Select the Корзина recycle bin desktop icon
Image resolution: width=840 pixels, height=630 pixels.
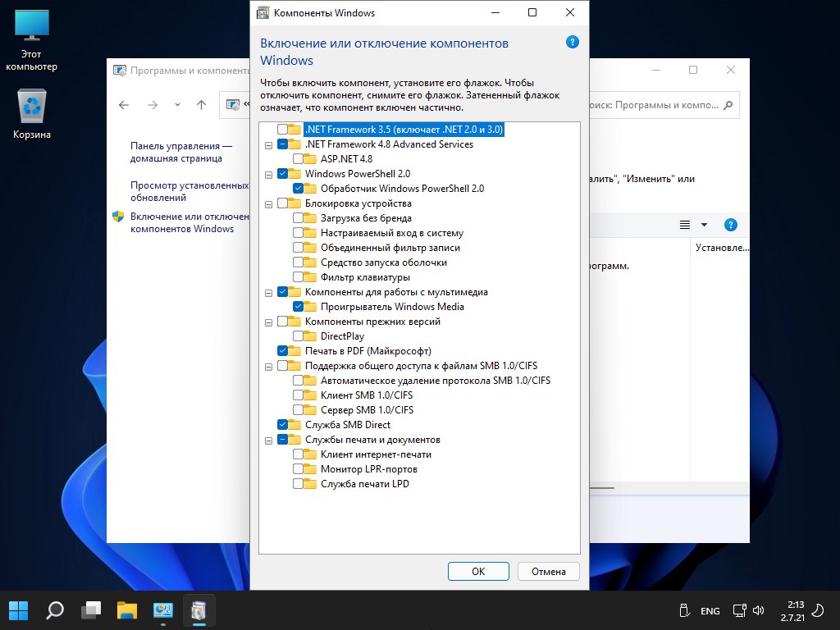(32, 115)
